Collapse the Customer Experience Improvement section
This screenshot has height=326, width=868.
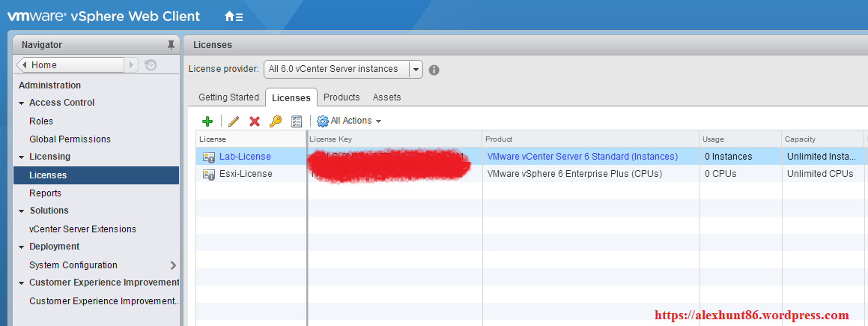pos(22,283)
